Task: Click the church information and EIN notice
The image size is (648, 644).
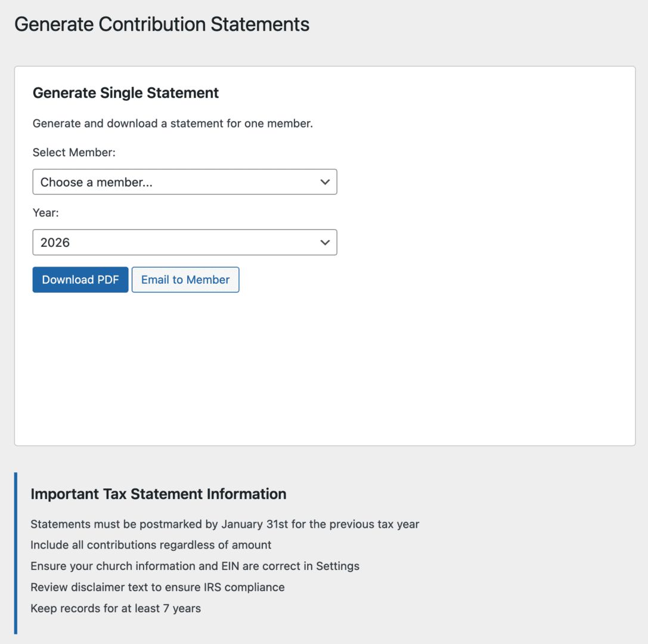Action: click(195, 566)
